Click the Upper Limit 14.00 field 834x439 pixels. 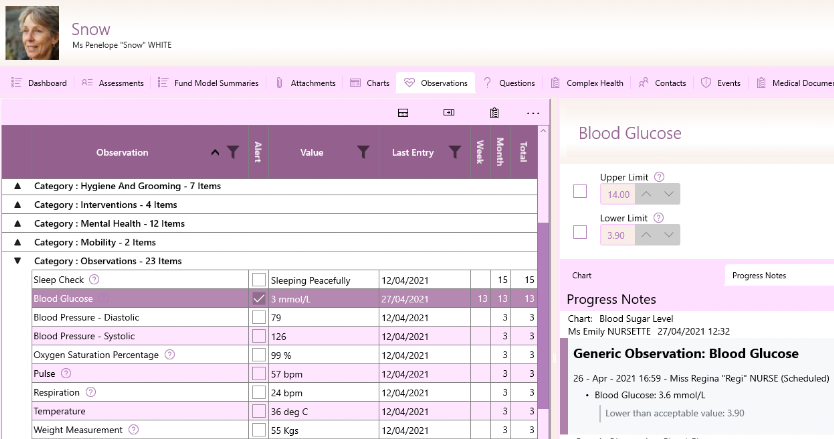(618, 194)
